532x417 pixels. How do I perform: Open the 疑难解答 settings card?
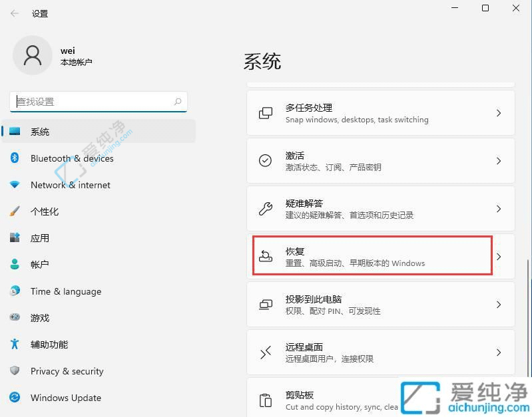pyautogui.click(x=381, y=209)
